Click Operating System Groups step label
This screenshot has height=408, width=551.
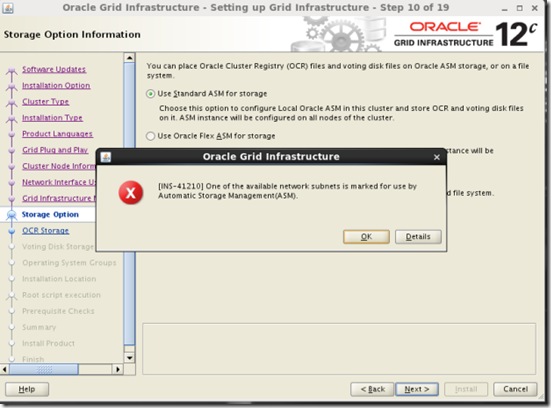(69, 263)
